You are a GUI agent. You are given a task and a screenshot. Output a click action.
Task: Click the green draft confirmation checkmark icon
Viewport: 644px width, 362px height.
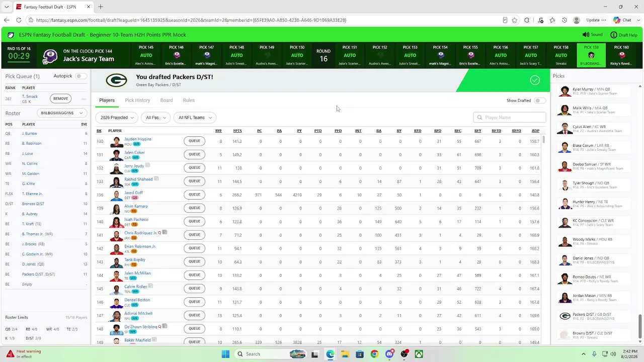(x=535, y=80)
